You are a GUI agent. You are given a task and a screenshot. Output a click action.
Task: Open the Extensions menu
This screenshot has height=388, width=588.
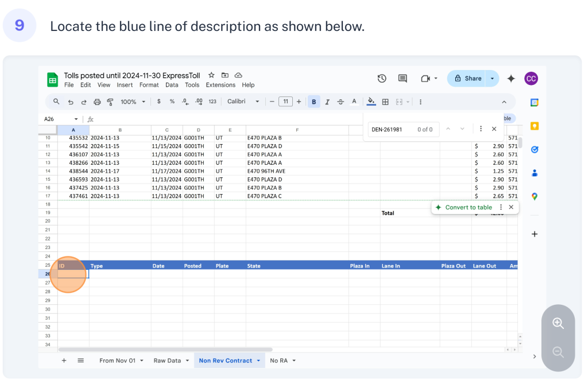[x=220, y=85]
